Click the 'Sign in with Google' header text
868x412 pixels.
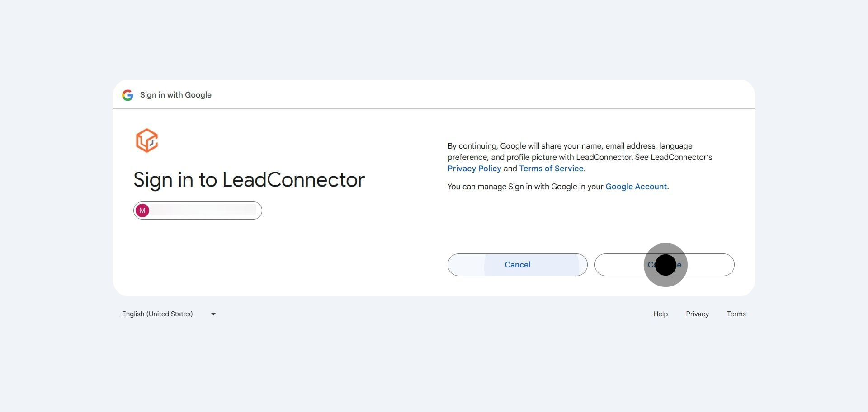point(176,95)
